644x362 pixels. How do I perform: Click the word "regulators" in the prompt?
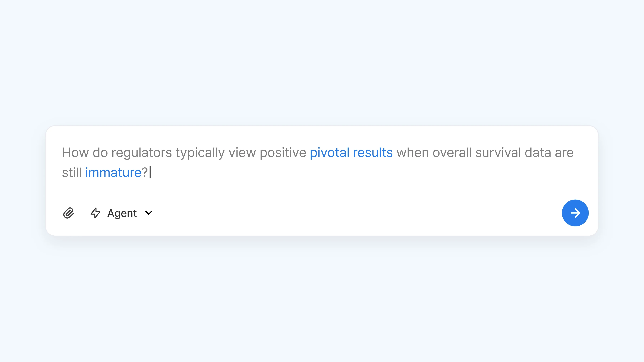pos(142,153)
